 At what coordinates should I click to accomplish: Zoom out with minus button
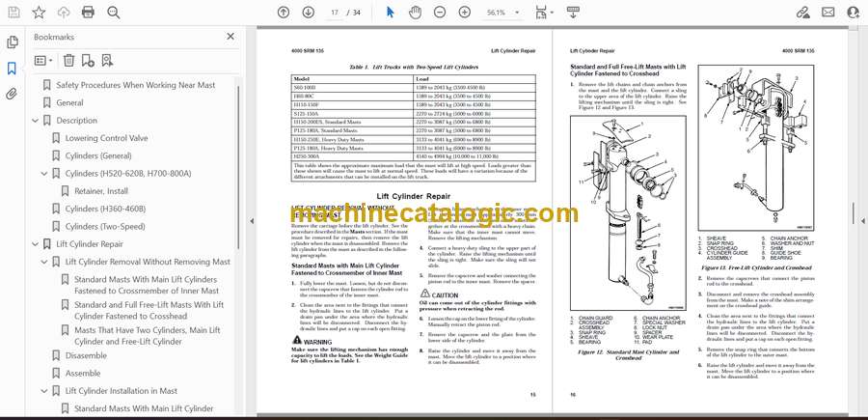440,13
